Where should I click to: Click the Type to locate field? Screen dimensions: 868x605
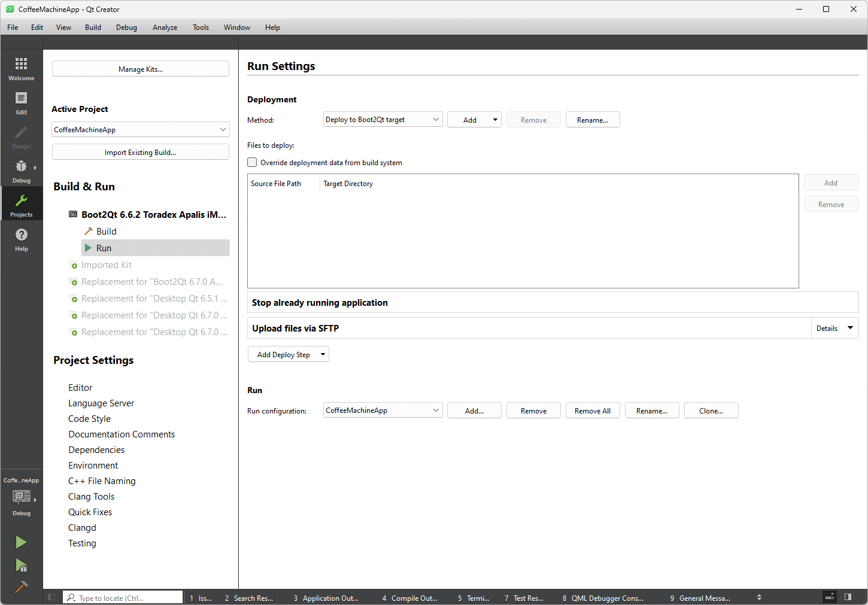pos(126,598)
